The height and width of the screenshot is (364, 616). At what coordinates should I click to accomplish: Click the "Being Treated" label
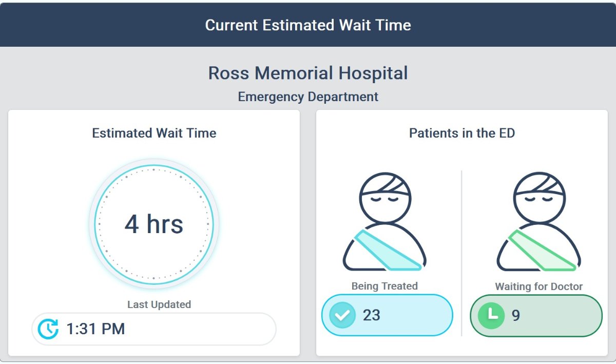pos(384,286)
